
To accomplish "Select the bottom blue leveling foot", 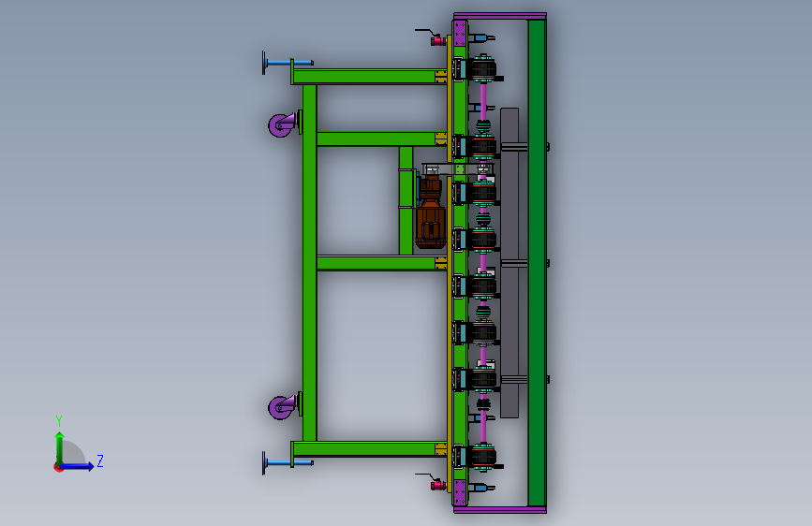I will [x=288, y=463].
